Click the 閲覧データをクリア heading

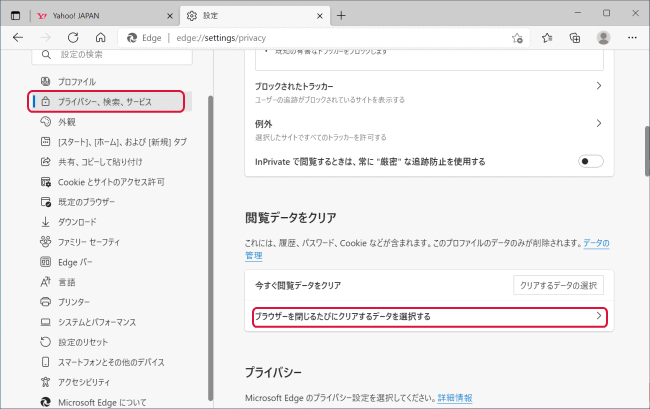(291, 218)
